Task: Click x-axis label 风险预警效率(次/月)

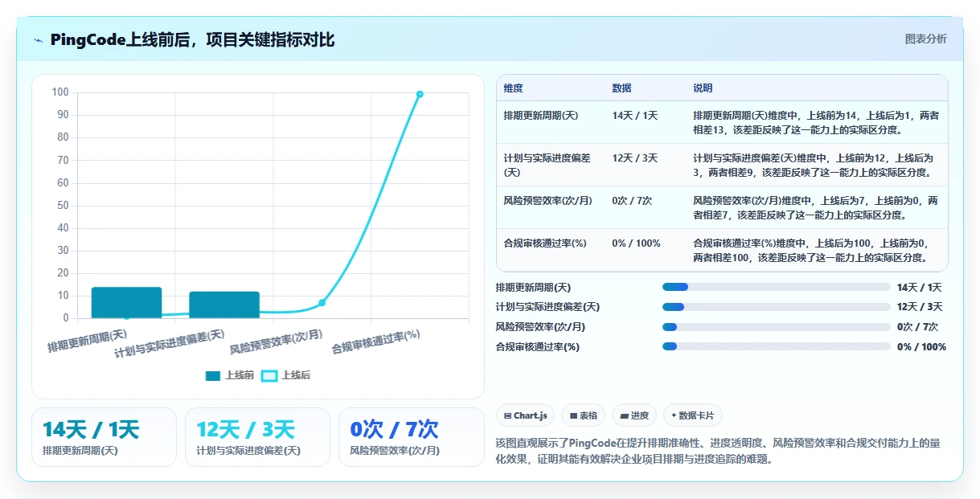Action: point(277,342)
